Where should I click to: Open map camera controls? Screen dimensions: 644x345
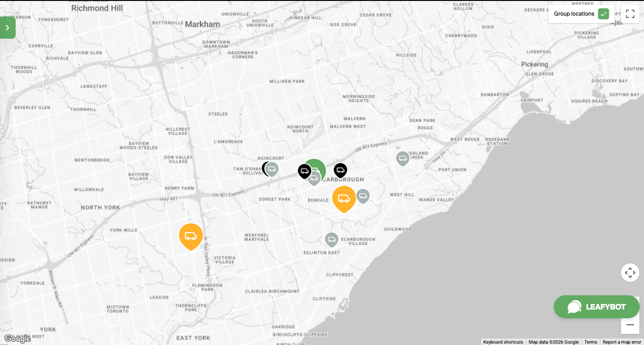pos(630,272)
